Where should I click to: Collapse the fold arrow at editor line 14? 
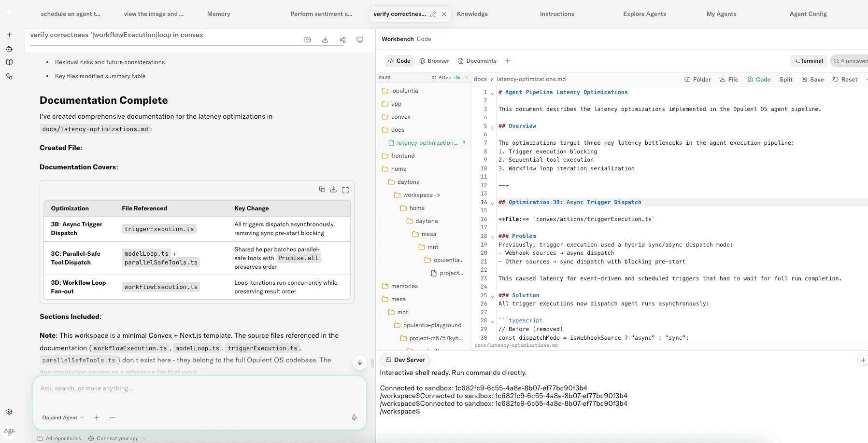492,203
